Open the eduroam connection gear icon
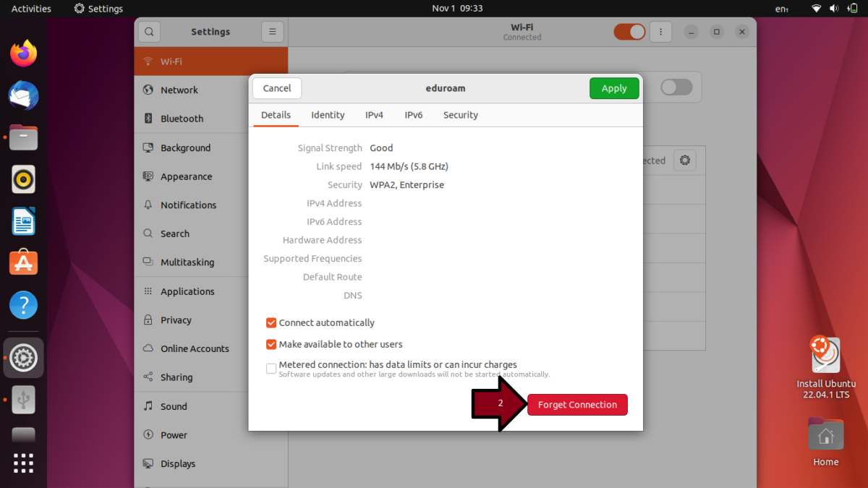 tap(684, 160)
